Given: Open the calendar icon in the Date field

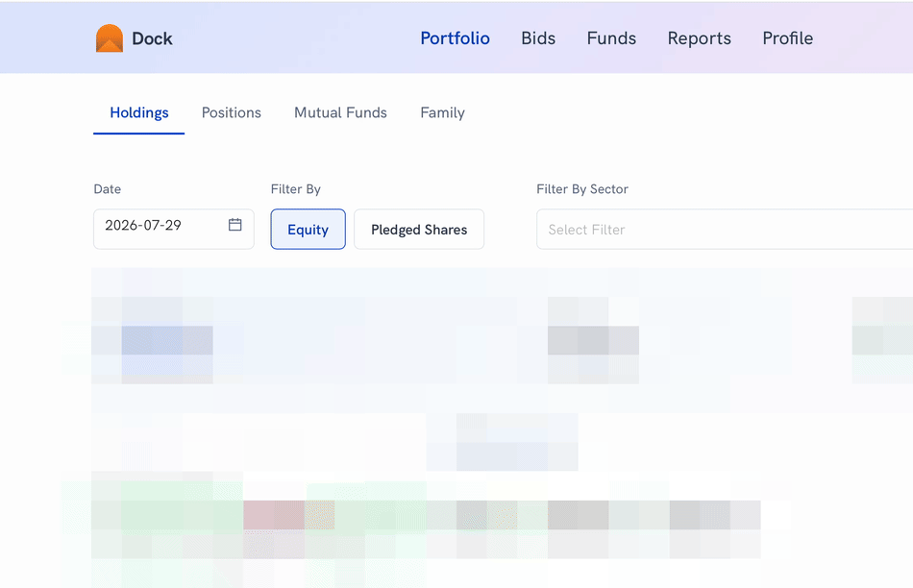Looking at the screenshot, I should [x=234, y=225].
